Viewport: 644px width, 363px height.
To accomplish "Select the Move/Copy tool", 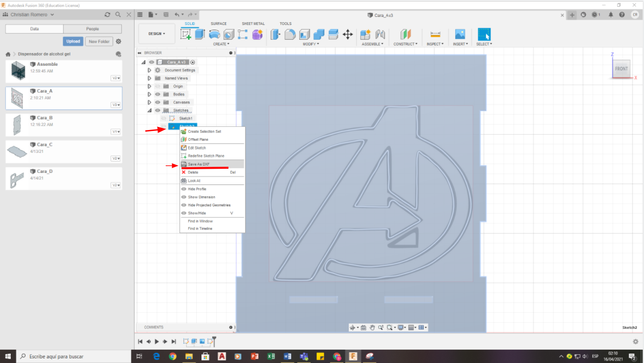I will coord(348,34).
